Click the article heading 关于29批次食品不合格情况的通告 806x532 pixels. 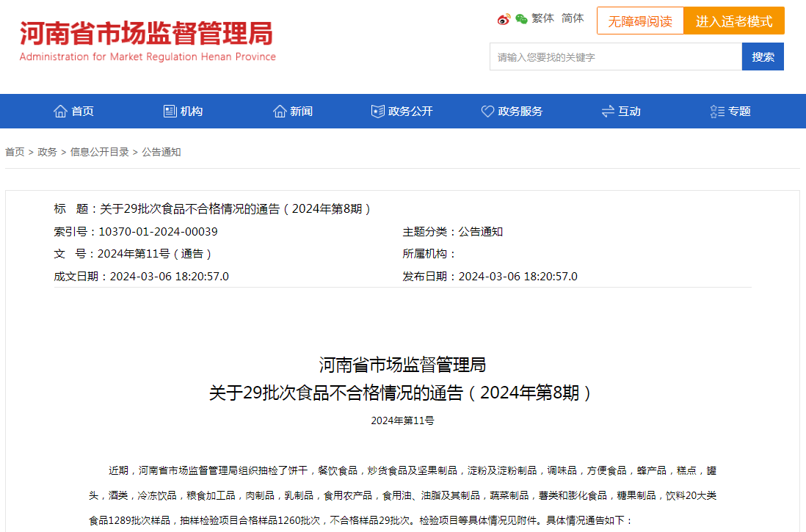(402, 393)
